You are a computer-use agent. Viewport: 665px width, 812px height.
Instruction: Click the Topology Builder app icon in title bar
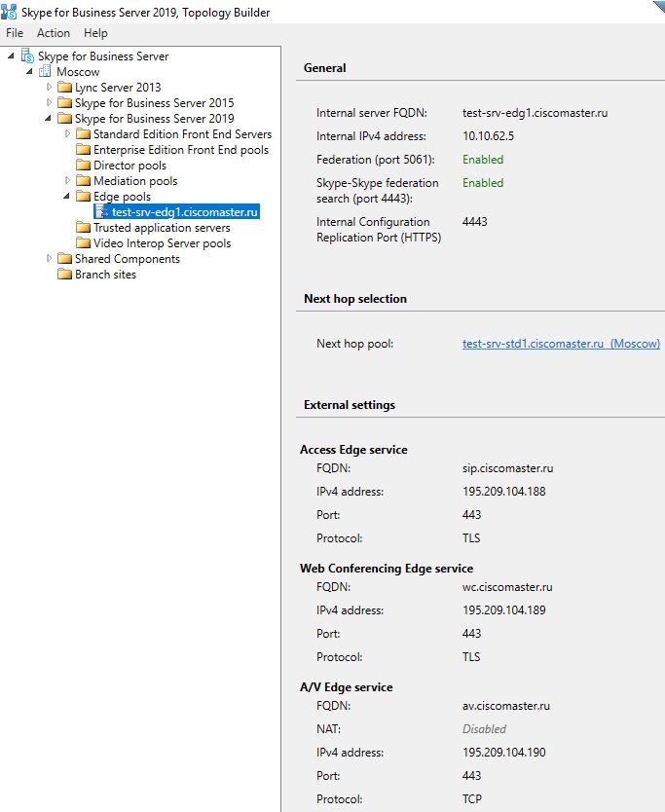coord(9,12)
